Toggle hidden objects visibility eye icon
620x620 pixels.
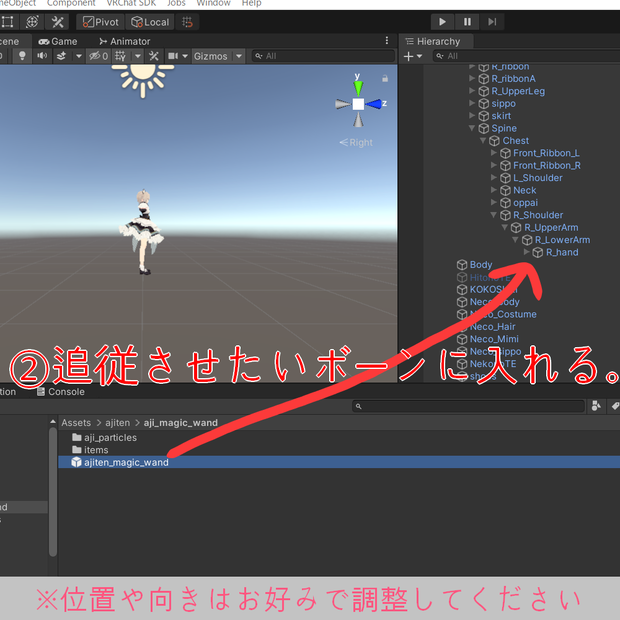98,56
